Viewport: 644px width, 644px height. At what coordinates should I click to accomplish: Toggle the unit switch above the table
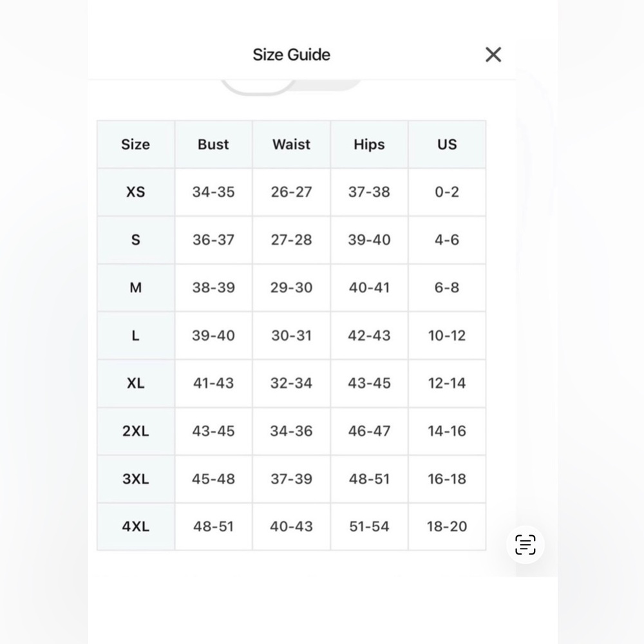pos(291,87)
